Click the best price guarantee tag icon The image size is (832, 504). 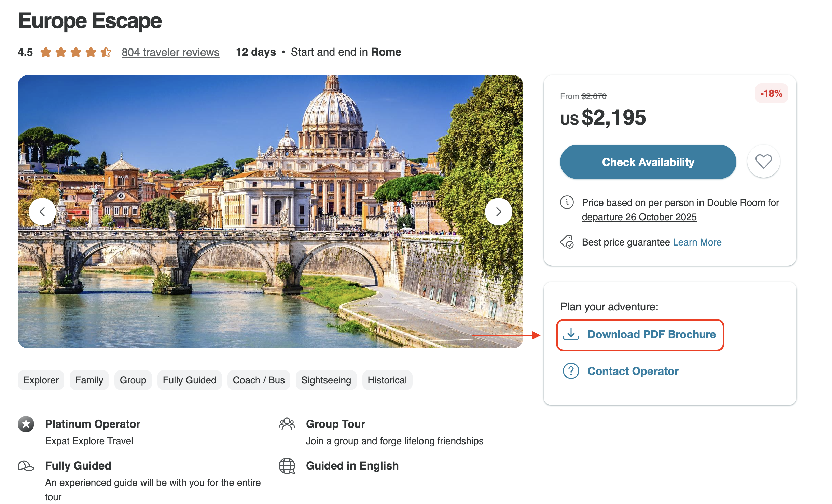[x=567, y=242]
